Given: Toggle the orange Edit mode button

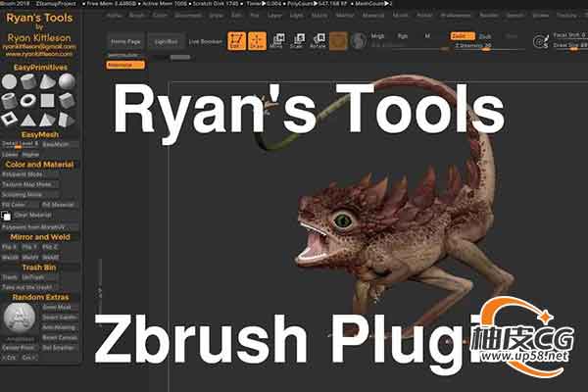Looking at the screenshot, I should pyautogui.click(x=236, y=41).
